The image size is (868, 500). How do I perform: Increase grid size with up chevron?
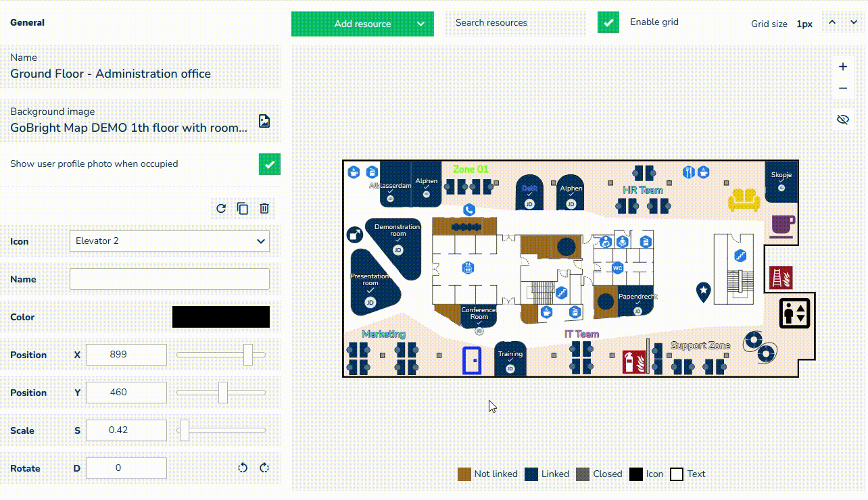[x=833, y=22]
